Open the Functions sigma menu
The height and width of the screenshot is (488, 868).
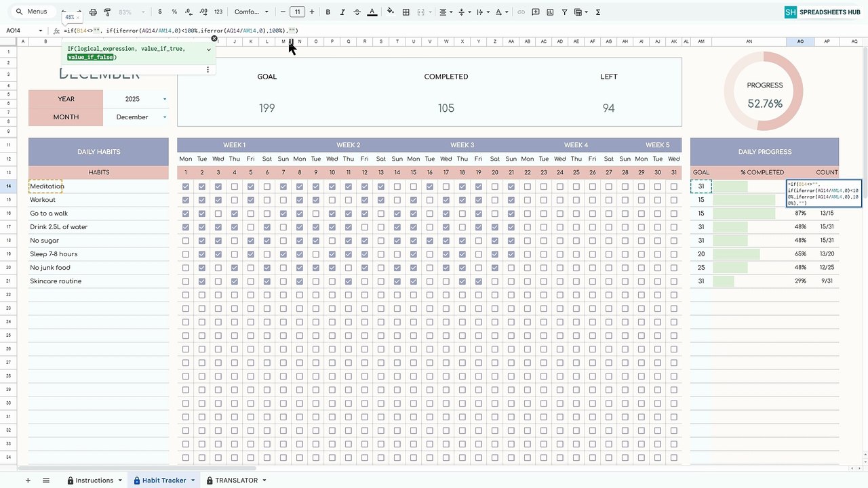click(x=597, y=12)
